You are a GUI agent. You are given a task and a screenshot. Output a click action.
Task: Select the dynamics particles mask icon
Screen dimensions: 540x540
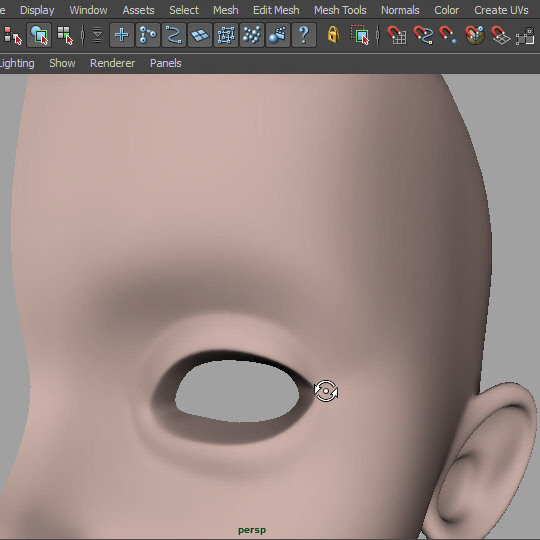[252, 35]
